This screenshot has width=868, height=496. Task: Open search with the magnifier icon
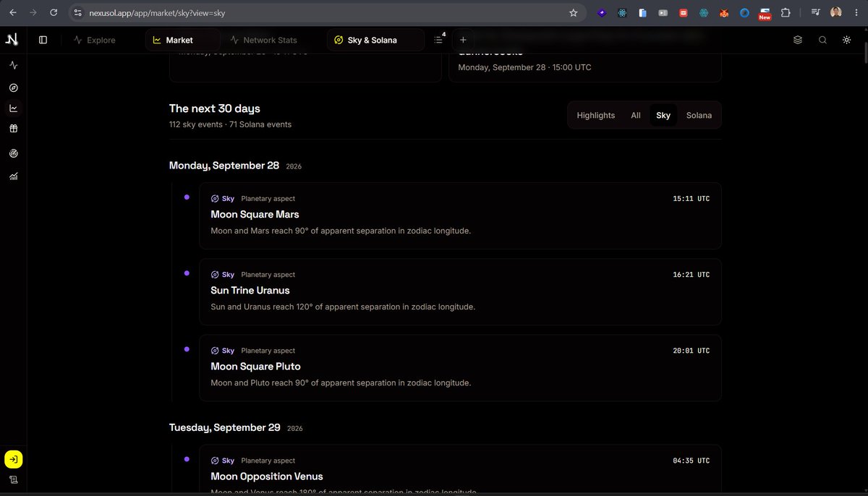tap(822, 40)
